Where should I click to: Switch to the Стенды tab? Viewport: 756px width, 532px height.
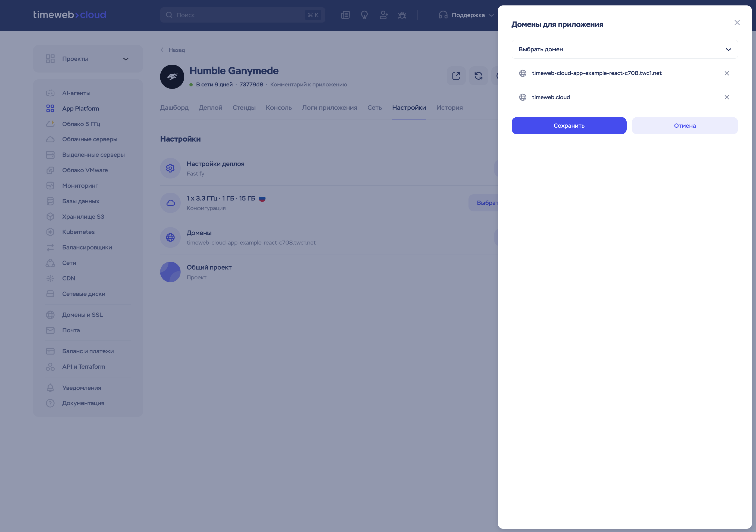[244, 108]
